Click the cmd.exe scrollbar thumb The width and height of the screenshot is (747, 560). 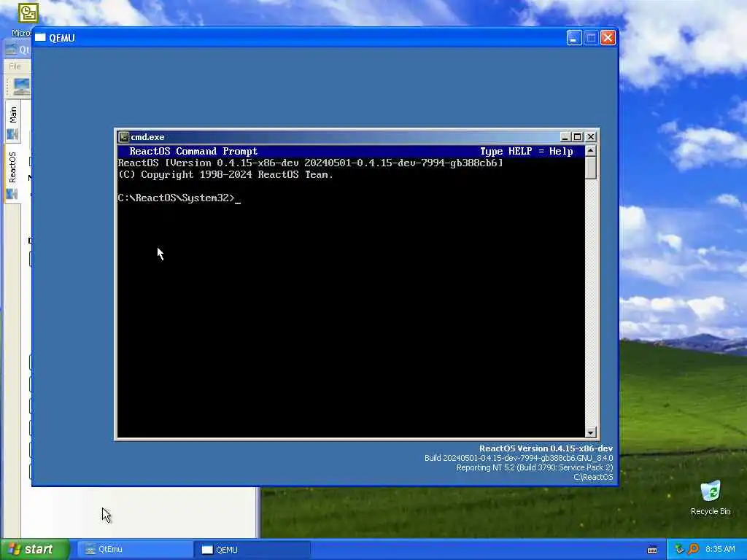(590, 168)
